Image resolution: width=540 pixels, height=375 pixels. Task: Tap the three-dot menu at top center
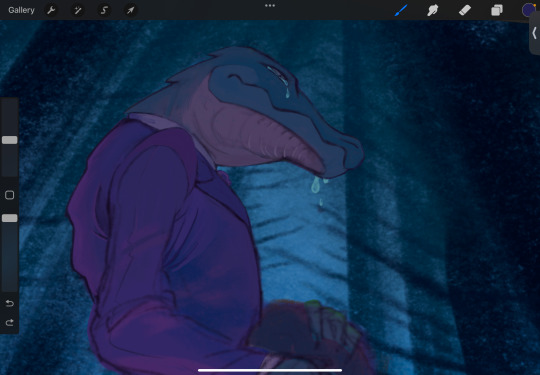point(270,6)
